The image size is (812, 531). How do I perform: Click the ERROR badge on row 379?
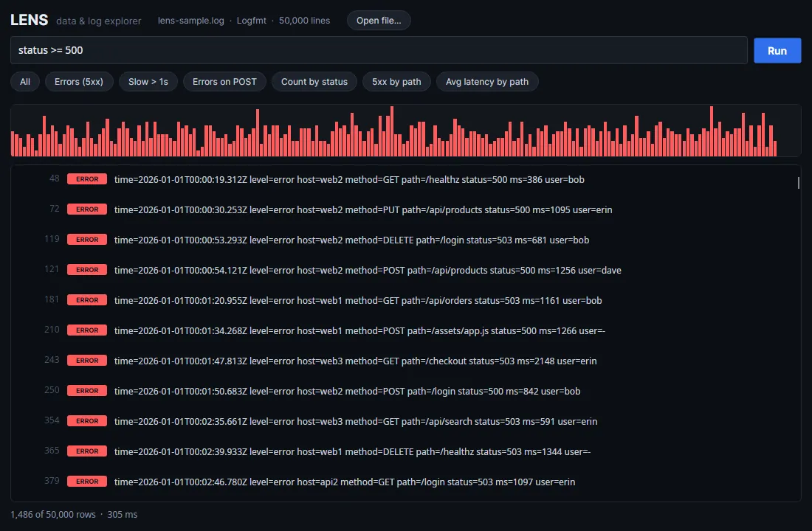(x=87, y=482)
